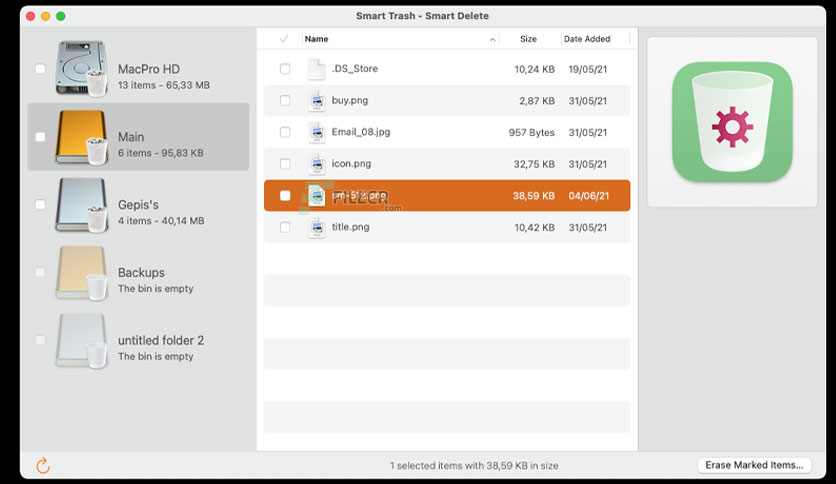Click the '4 items - 40,14 MB' text
The image size is (836, 484).
(161, 221)
